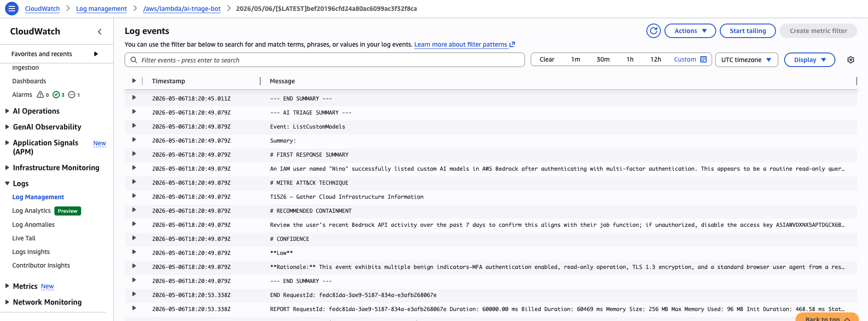Image resolution: width=868 pixels, height=321 pixels.
Task: Open Contributor Insights page
Action: (41, 265)
